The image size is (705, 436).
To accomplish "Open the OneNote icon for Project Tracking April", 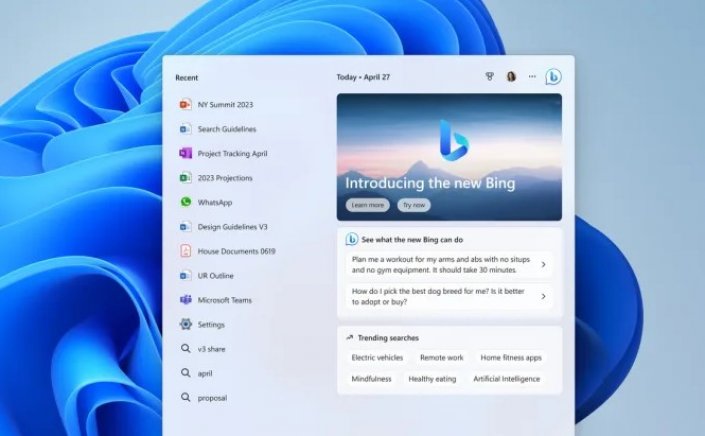I will pyautogui.click(x=185, y=153).
